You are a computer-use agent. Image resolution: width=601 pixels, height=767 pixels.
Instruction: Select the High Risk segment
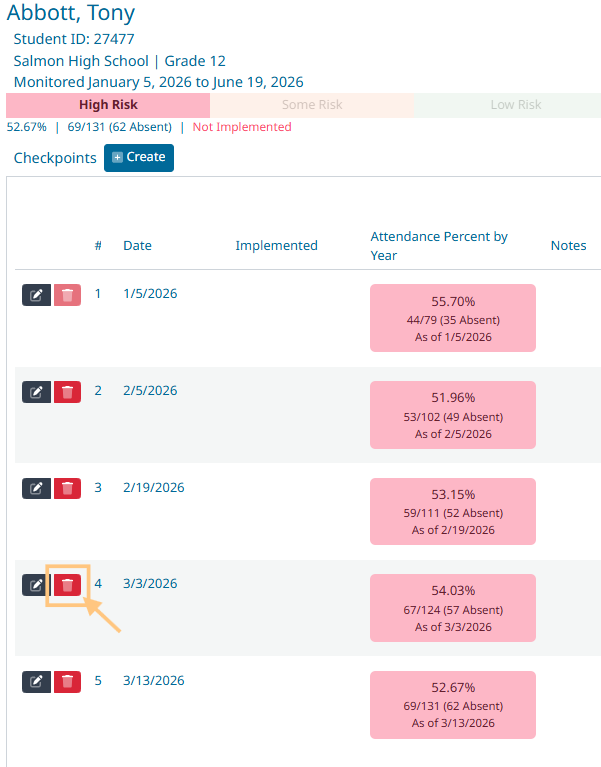coord(108,105)
